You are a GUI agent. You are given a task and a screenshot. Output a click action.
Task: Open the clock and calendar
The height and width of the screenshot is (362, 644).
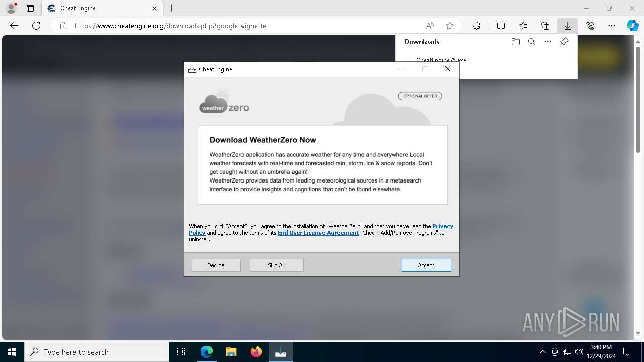point(601,352)
